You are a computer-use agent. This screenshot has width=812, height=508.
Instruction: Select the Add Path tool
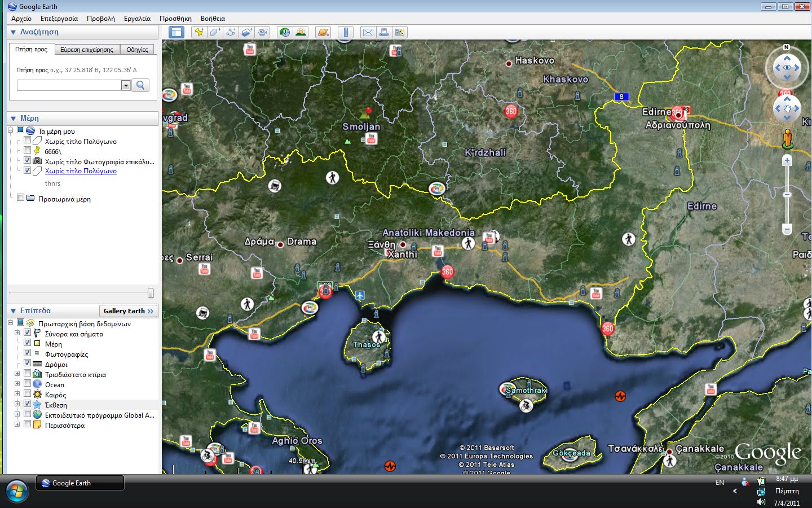pos(231,32)
